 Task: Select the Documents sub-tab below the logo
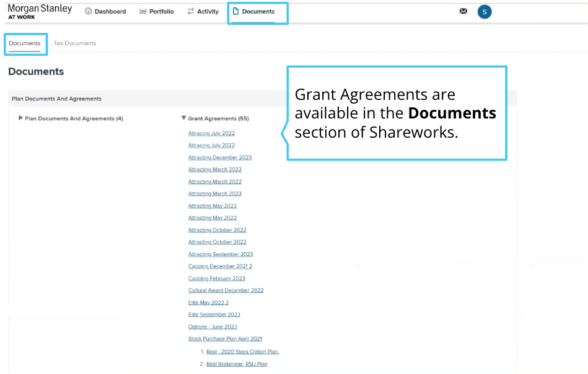(25, 43)
